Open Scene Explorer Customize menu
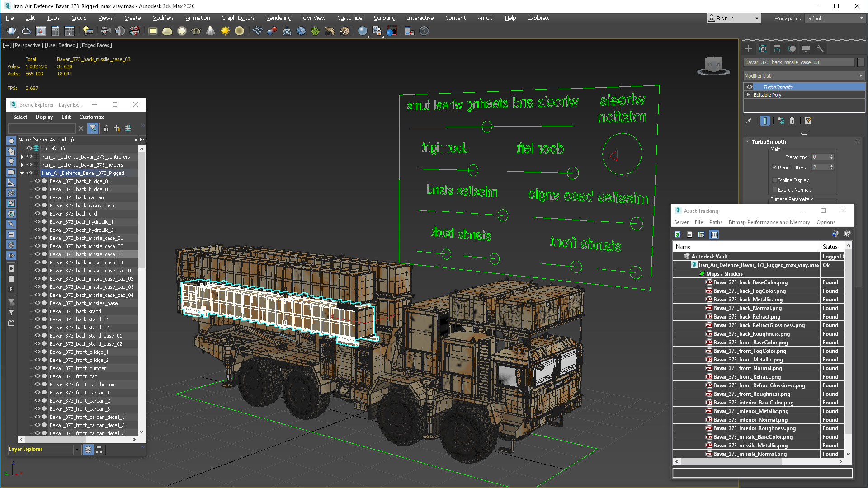 coord(92,117)
